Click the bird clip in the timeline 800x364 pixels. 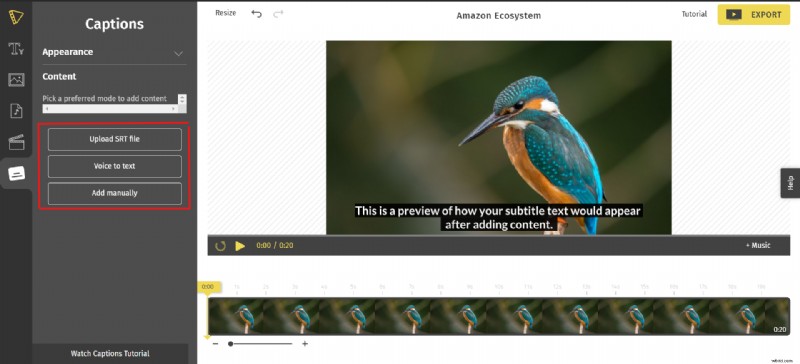pos(498,317)
